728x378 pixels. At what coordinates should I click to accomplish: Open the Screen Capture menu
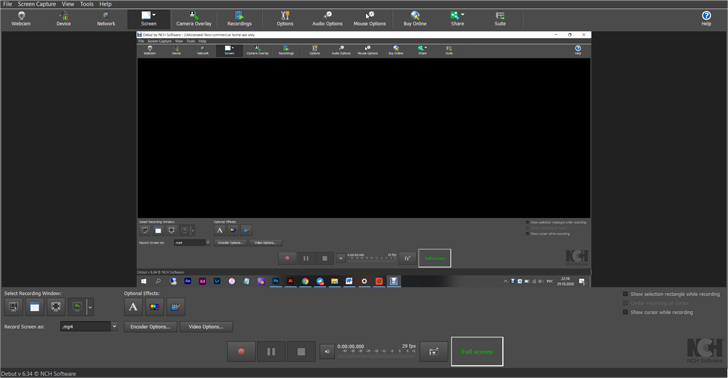click(x=37, y=4)
